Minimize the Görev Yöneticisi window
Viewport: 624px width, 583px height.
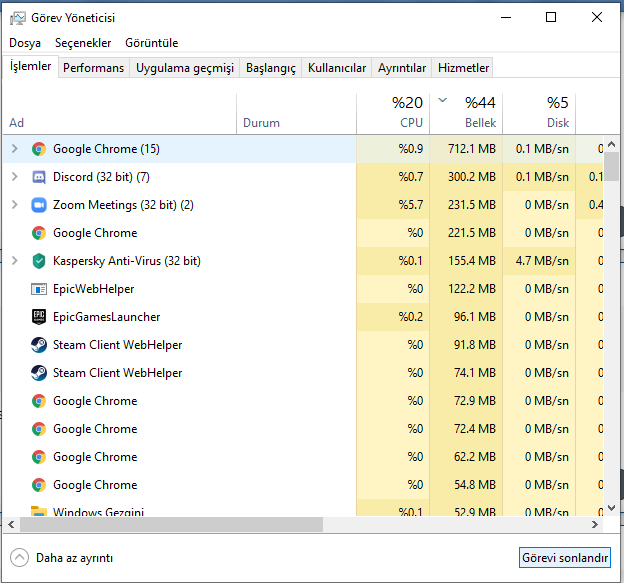coord(506,18)
